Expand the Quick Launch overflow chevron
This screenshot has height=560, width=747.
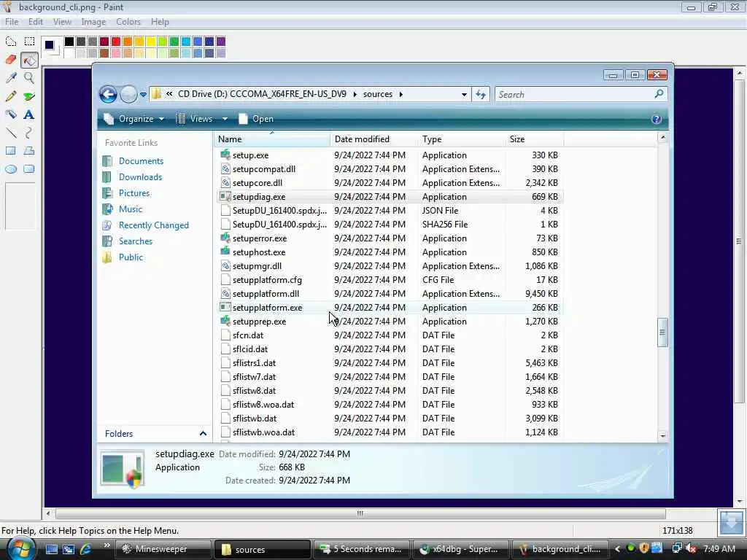[107, 545]
